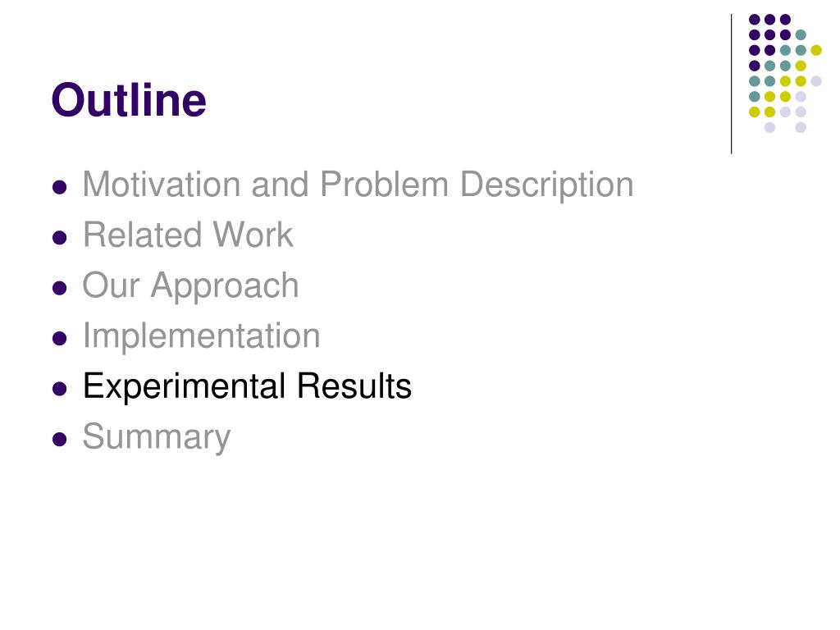The image size is (840, 630).
Task: Click the highlighted Experimental Results item
Action: 247,387
